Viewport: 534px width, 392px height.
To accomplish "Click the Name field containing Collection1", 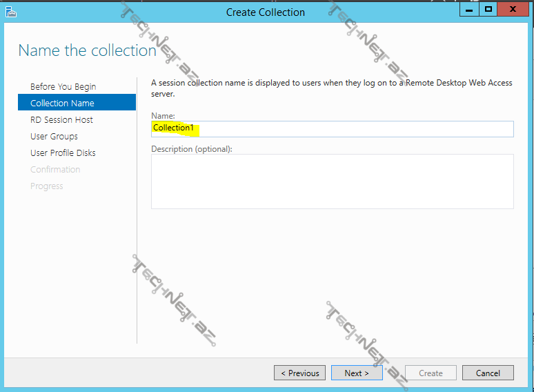I will coord(332,129).
